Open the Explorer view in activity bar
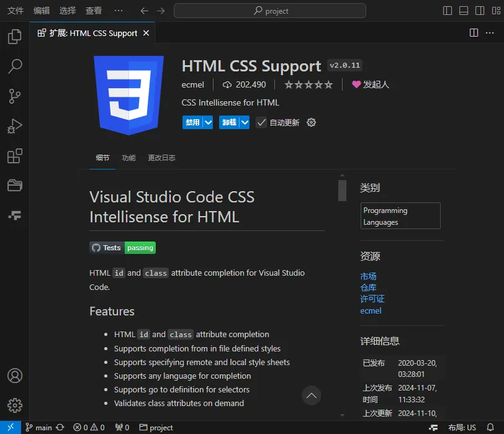Viewport: 504px width, 434px height. [x=15, y=37]
